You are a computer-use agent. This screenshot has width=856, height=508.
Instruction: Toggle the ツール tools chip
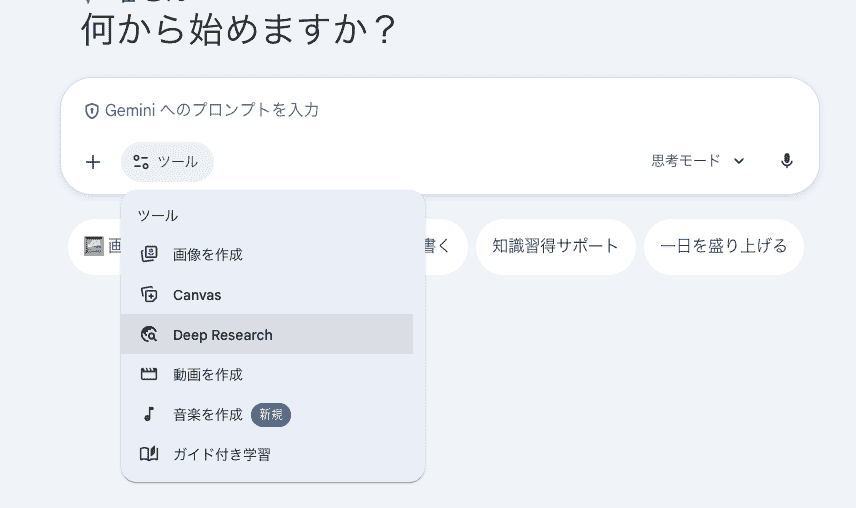(167, 162)
